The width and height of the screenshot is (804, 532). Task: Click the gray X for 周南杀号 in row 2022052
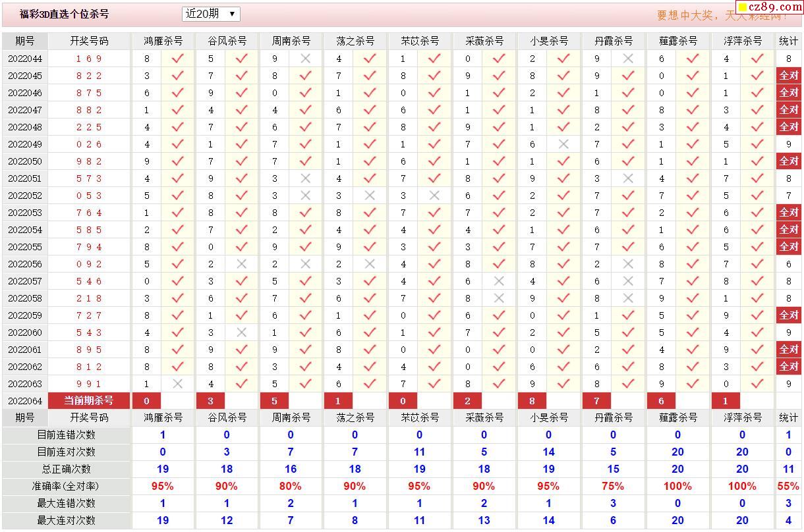[305, 196]
